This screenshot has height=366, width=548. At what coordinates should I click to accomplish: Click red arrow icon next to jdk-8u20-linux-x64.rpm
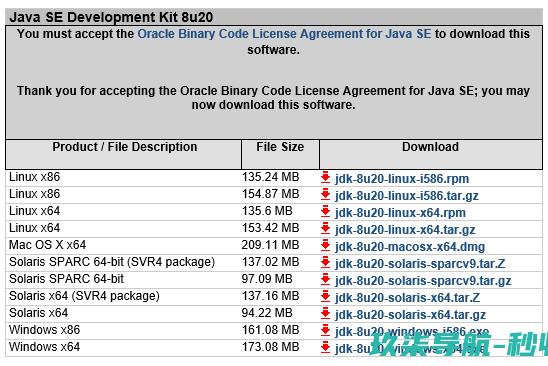[x=325, y=211]
